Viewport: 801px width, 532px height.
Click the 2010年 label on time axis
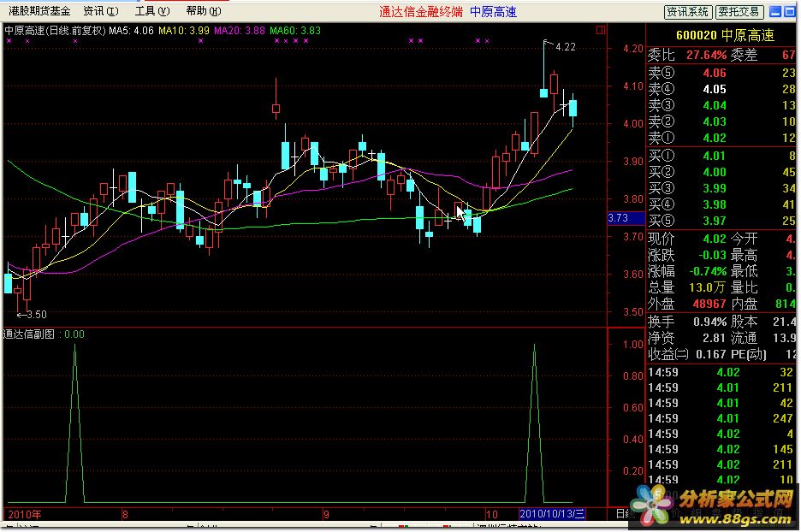(25, 514)
